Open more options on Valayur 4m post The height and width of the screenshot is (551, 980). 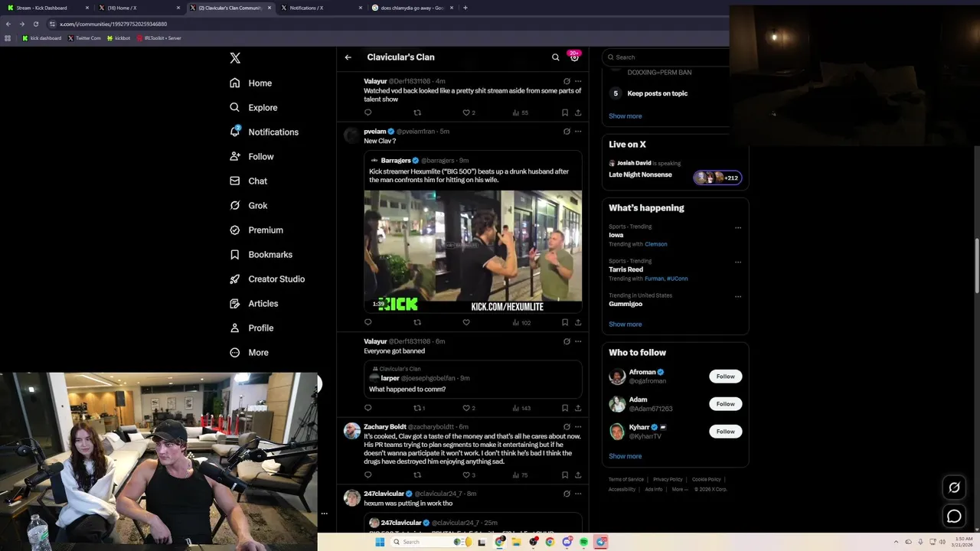coord(578,81)
